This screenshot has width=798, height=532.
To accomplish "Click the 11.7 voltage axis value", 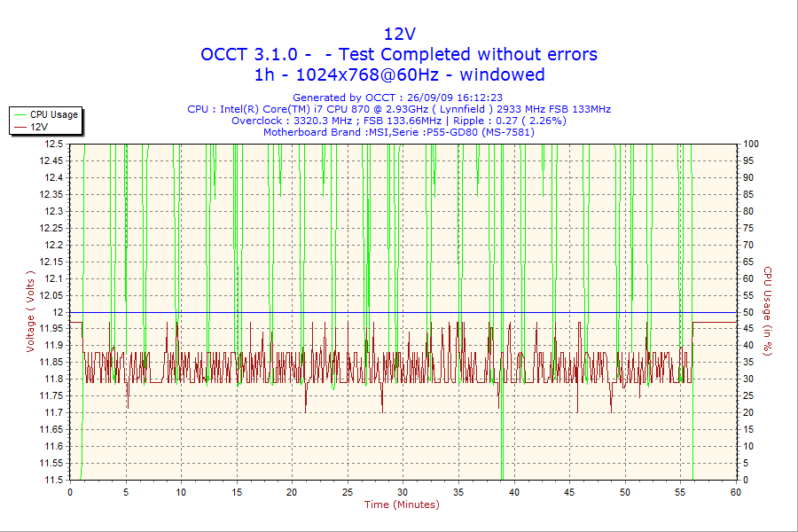I will (x=54, y=413).
